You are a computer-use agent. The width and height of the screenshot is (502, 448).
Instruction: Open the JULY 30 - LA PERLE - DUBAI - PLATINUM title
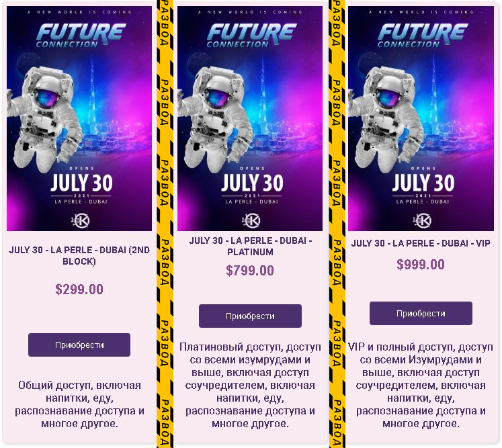pyautogui.click(x=250, y=246)
